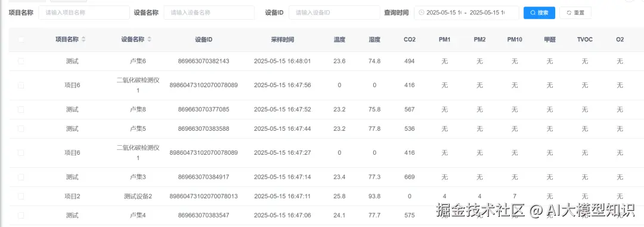Check the row checkbox for 测试设备2

21,196
